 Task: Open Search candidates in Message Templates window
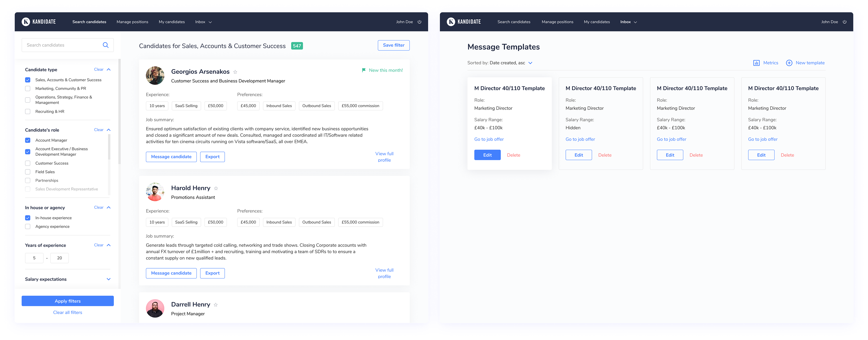click(x=514, y=22)
